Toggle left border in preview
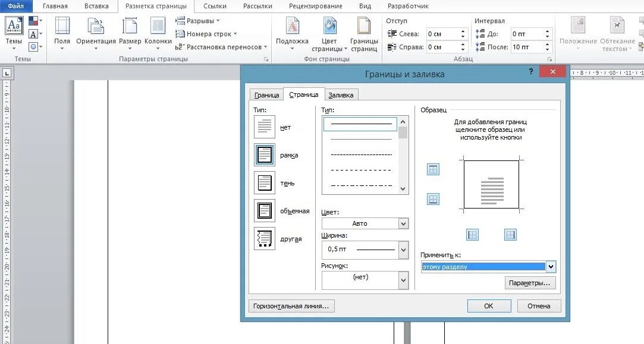This screenshot has height=344, width=644. tap(473, 235)
